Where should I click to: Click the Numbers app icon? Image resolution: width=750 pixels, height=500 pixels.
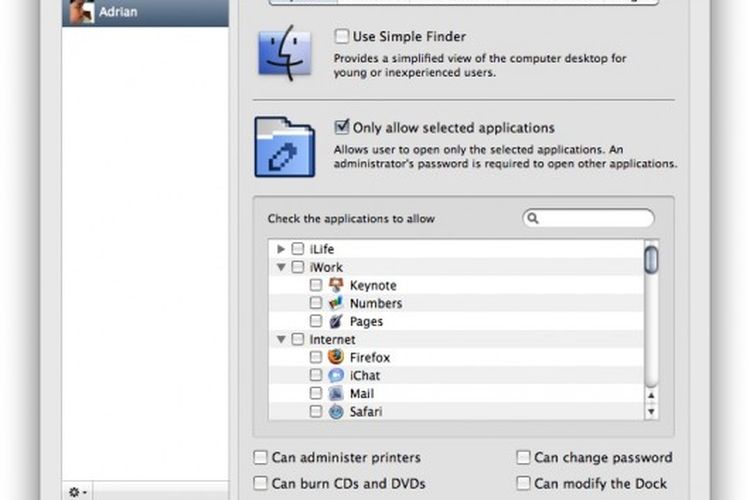pos(336,303)
